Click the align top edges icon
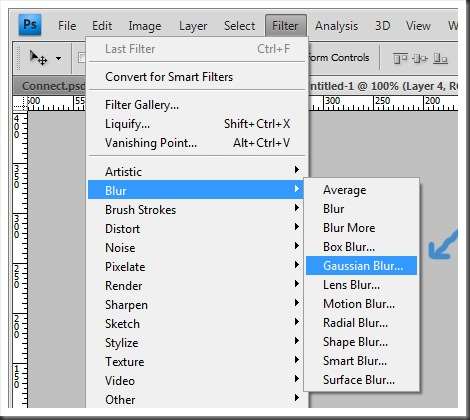The image size is (470, 420). pyautogui.click(x=400, y=58)
